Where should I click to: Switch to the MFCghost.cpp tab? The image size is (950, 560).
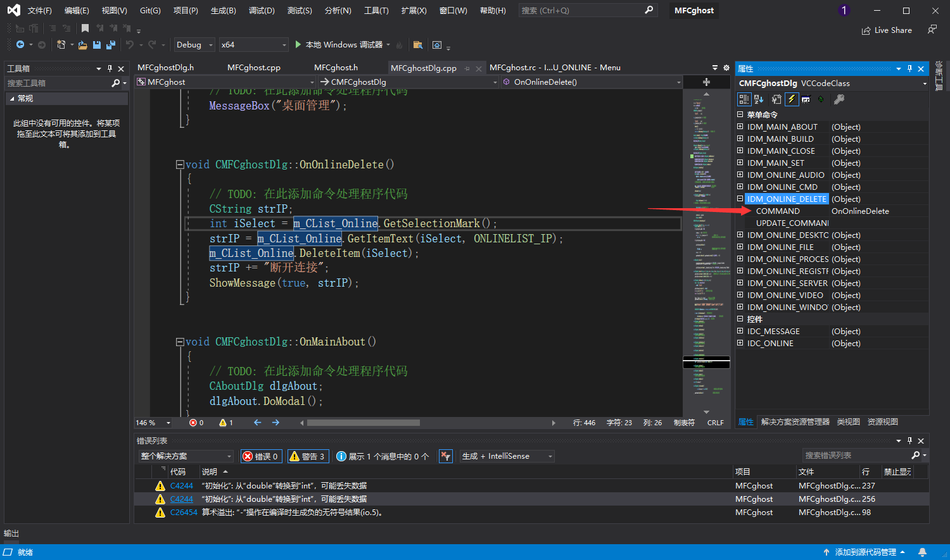click(x=253, y=68)
